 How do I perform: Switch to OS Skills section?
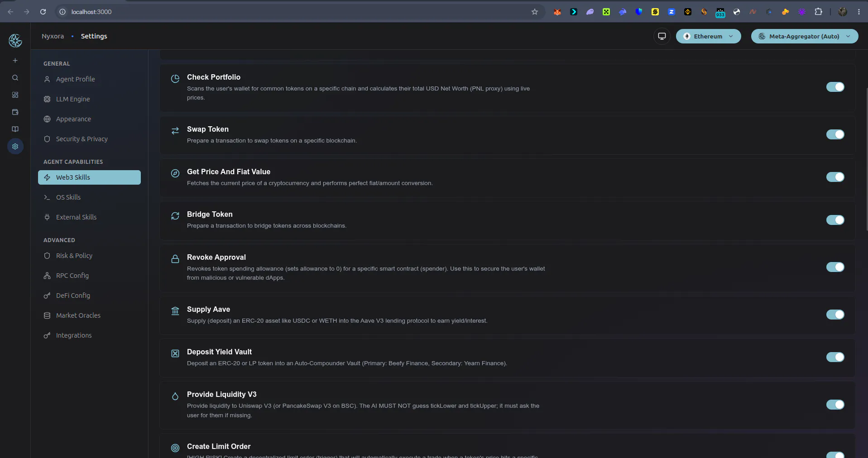[x=89, y=197]
